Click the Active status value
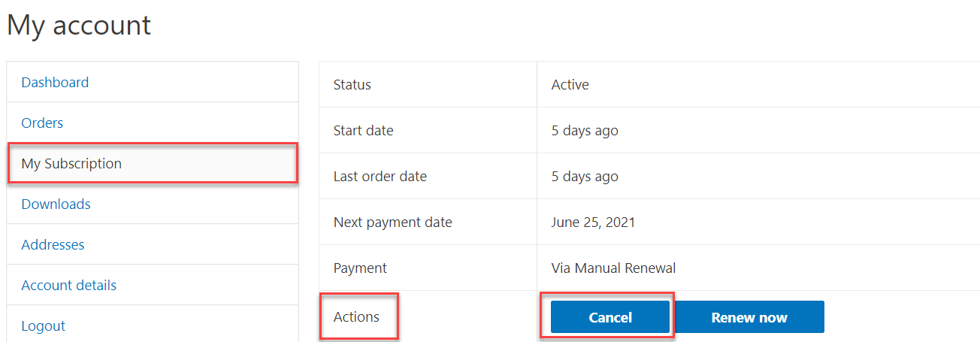This screenshot has height=342, width=980. tap(570, 85)
